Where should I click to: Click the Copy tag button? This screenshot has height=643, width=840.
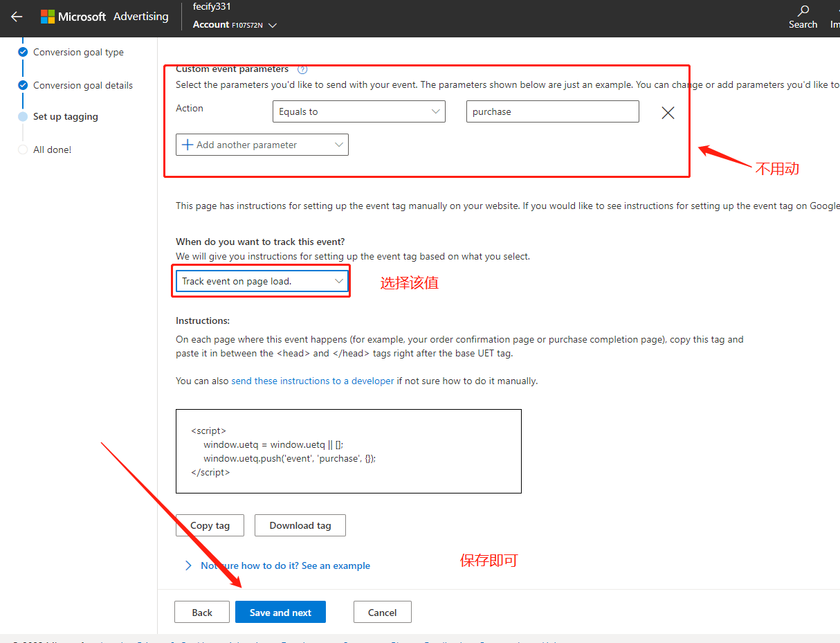210,525
